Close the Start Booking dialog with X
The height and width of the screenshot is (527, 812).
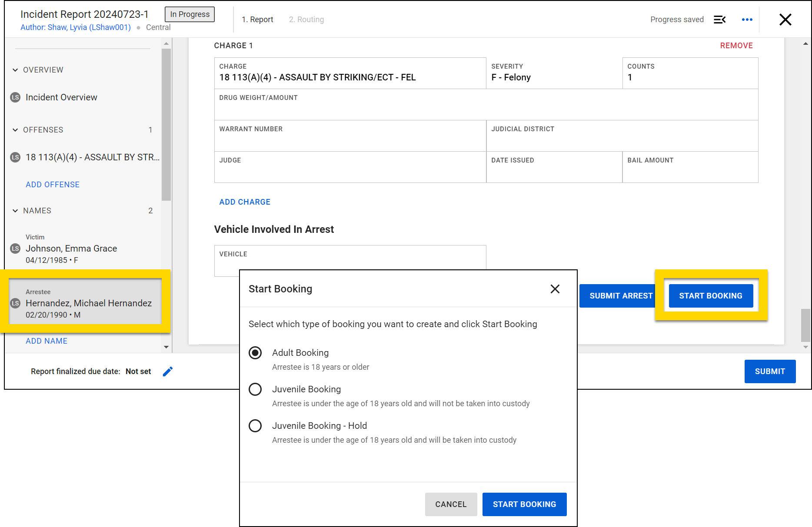tap(555, 289)
